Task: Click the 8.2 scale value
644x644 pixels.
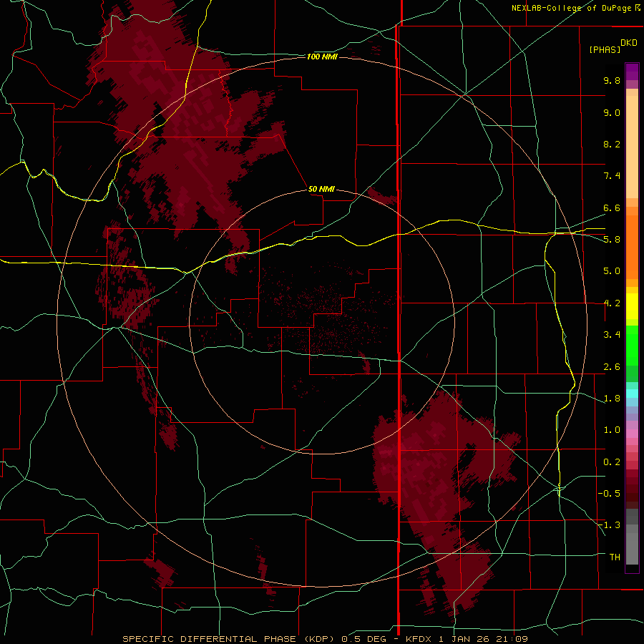Action: [612, 144]
